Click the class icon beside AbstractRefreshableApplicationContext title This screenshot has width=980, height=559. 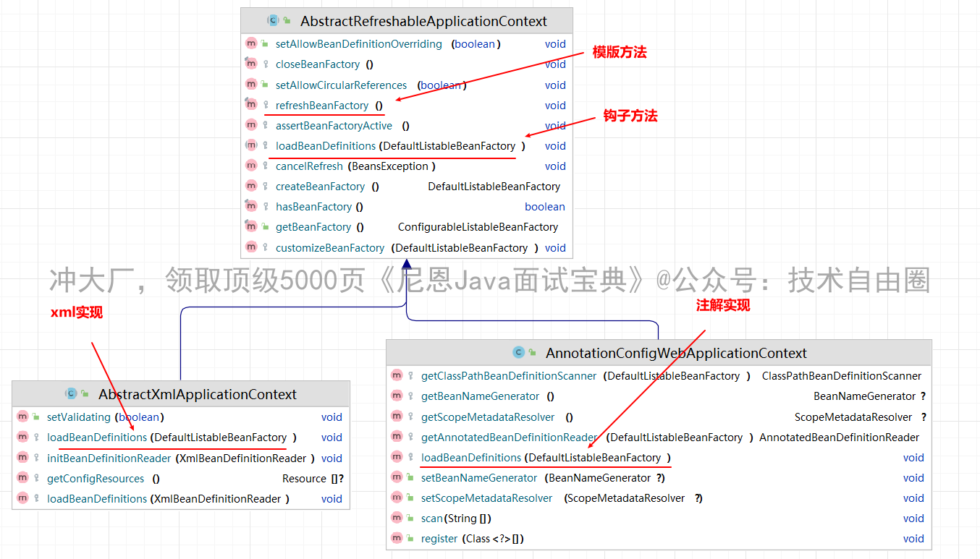pos(273,21)
